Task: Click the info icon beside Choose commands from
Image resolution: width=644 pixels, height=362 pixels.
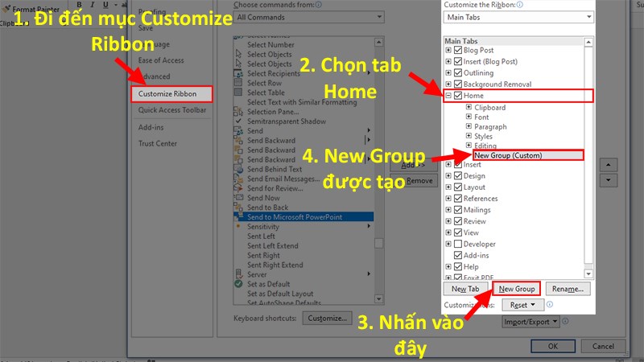Action: click(x=318, y=5)
